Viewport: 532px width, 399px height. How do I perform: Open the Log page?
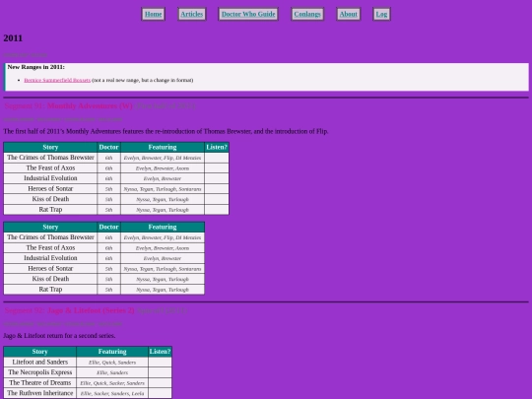click(381, 14)
